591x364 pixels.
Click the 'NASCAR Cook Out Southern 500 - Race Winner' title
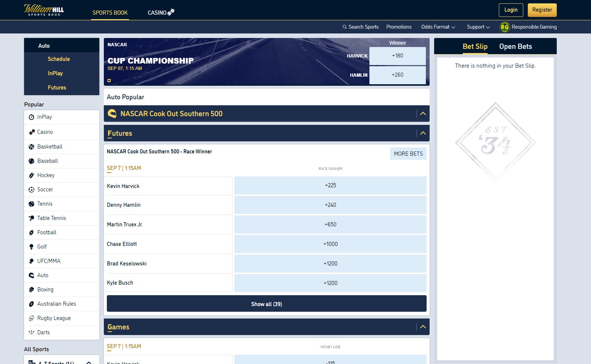(x=160, y=152)
